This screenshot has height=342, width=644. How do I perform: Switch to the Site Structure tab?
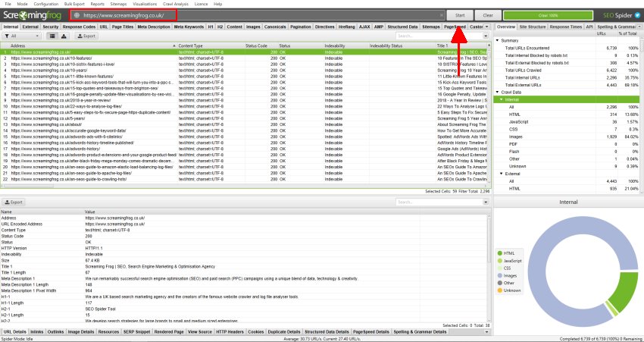533,27
